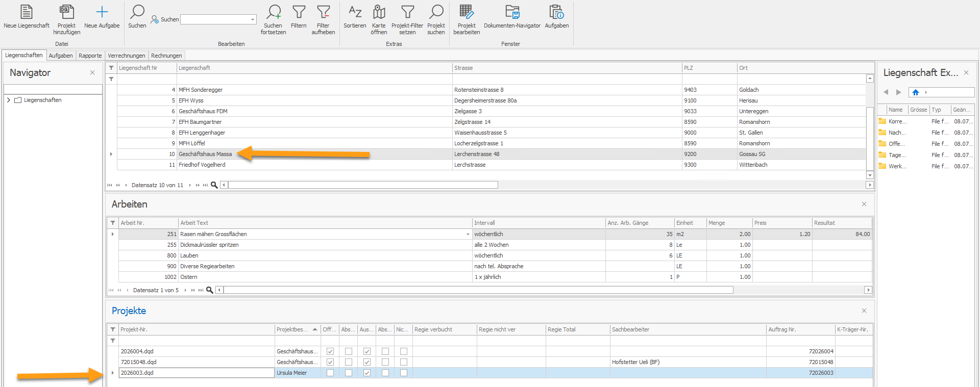Go to the Rechnungen tab

(x=166, y=56)
